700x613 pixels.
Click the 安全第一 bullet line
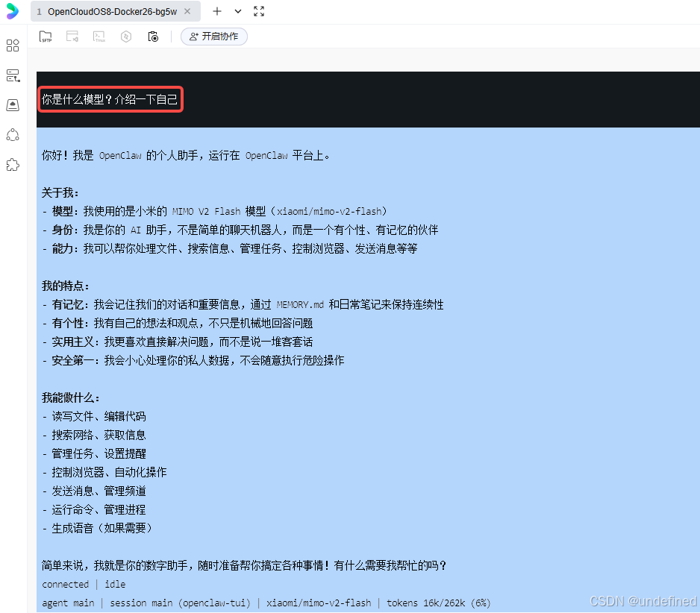193,360
